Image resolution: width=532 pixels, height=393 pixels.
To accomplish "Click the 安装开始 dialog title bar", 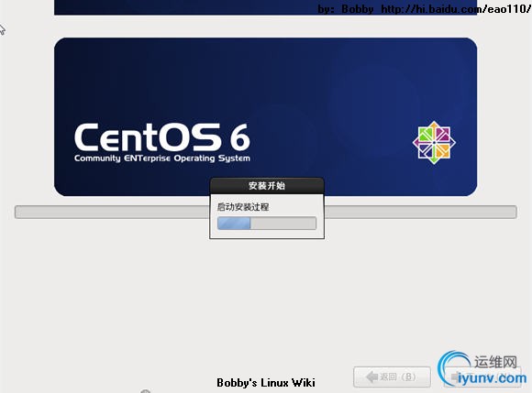I will point(267,186).
